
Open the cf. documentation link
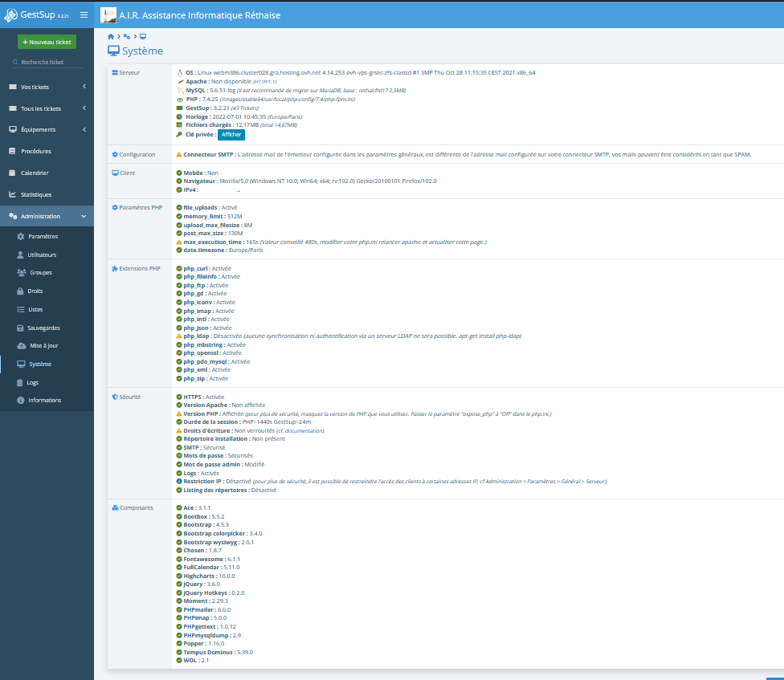coord(300,430)
